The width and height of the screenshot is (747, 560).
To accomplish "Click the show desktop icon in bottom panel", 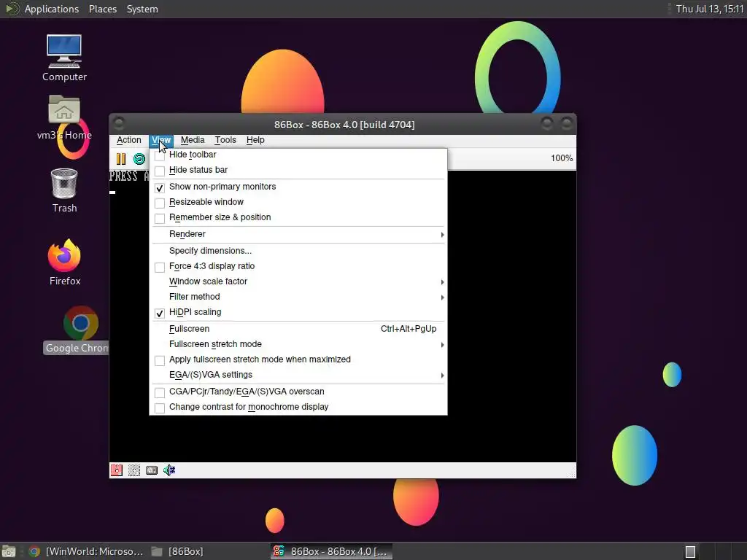I will coord(9,551).
